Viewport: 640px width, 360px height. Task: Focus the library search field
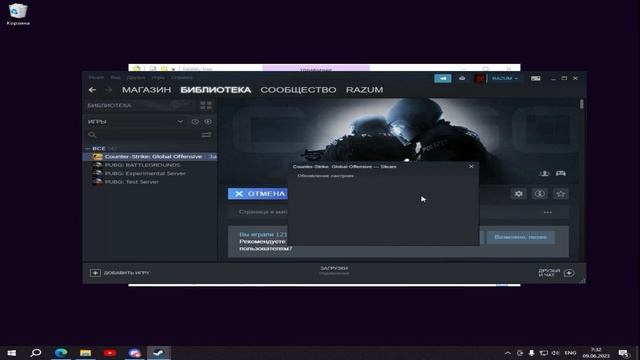pos(144,135)
